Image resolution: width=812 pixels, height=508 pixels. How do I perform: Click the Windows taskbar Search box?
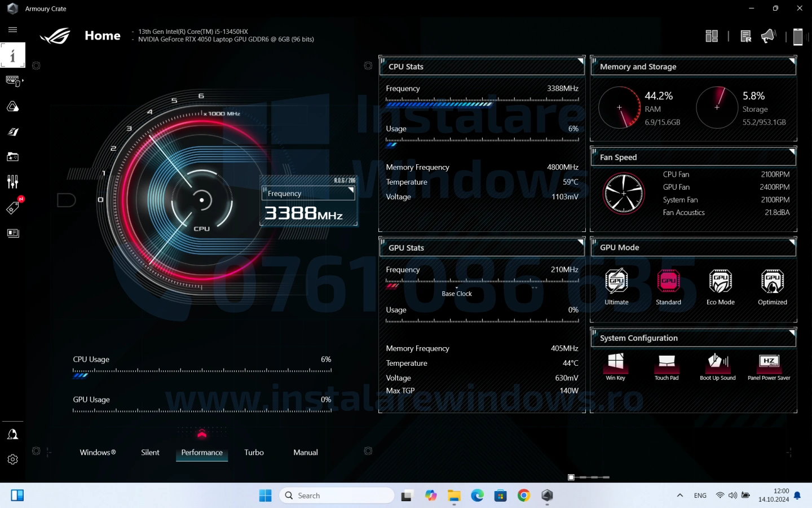tap(337, 496)
